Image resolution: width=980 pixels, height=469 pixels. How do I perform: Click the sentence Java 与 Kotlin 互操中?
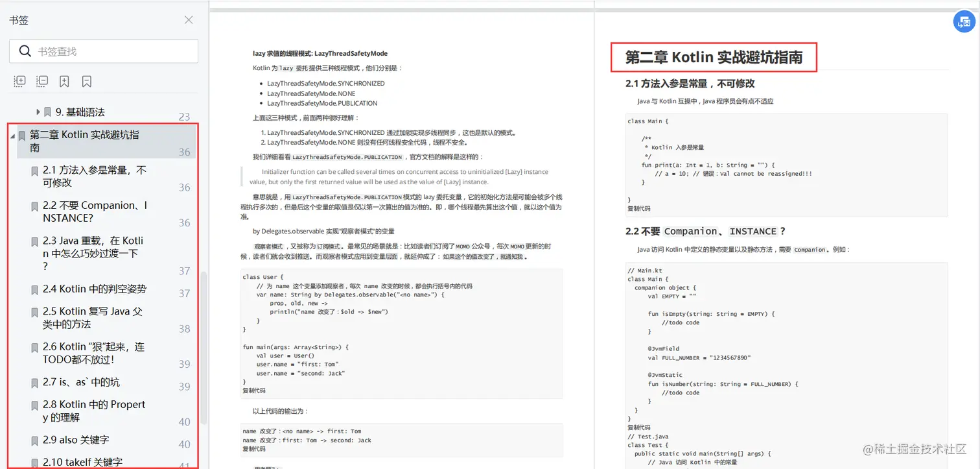point(705,101)
